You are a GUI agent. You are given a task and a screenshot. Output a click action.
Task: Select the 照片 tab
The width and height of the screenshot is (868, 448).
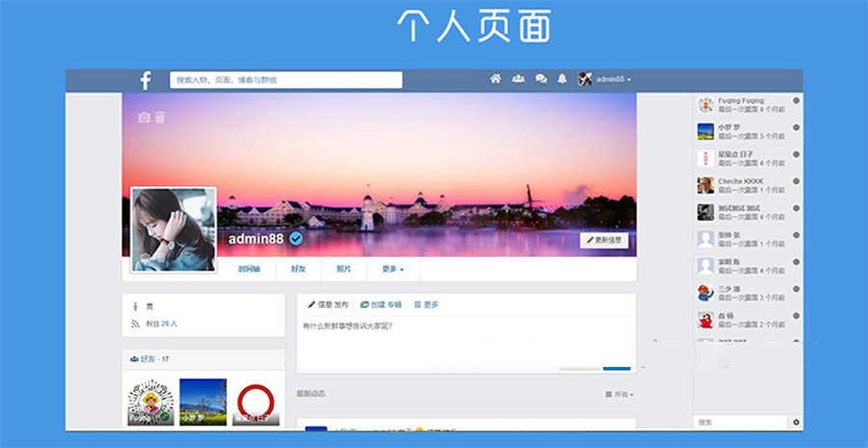coord(343,269)
